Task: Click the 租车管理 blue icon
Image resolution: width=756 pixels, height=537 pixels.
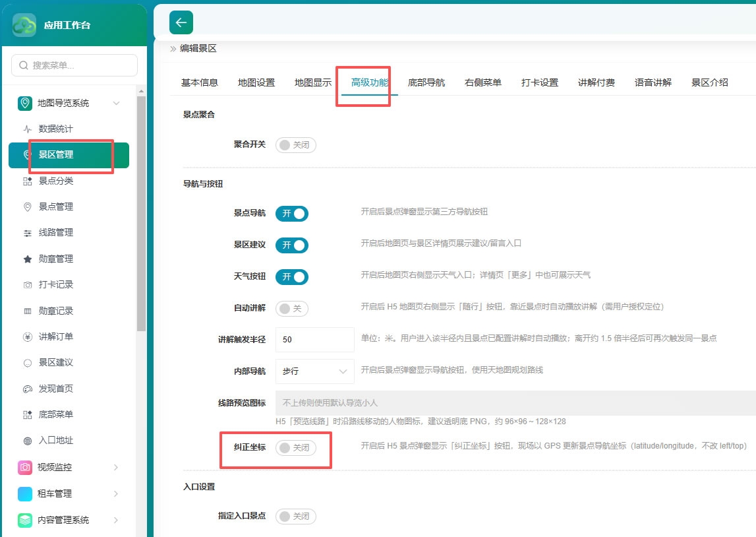Action: click(25, 493)
